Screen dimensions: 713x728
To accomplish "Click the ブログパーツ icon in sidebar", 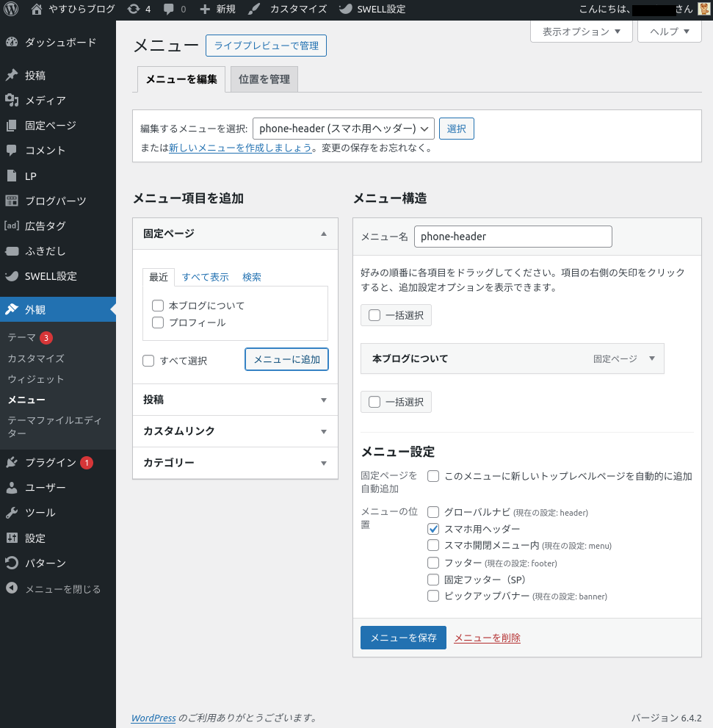I will pos(12,201).
